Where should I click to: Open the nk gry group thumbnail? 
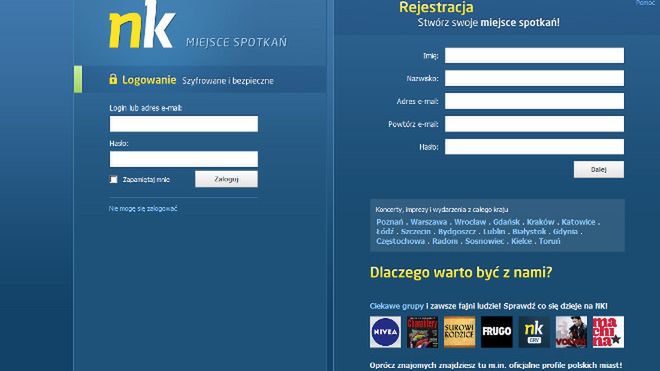pyautogui.click(x=534, y=332)
